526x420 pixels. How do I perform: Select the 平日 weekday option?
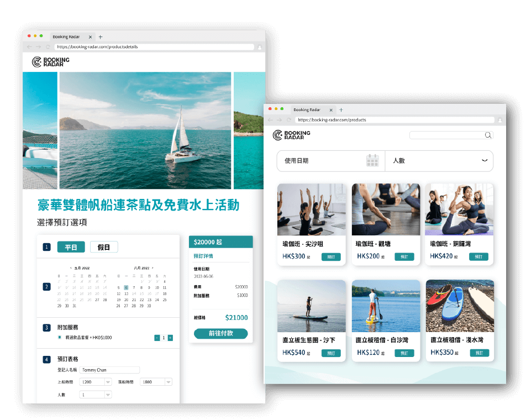point(72,246)
